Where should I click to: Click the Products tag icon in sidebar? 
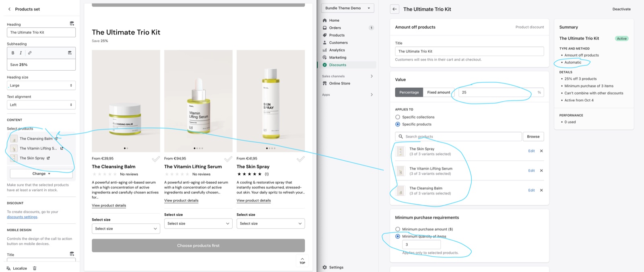(x=325, y=35)
